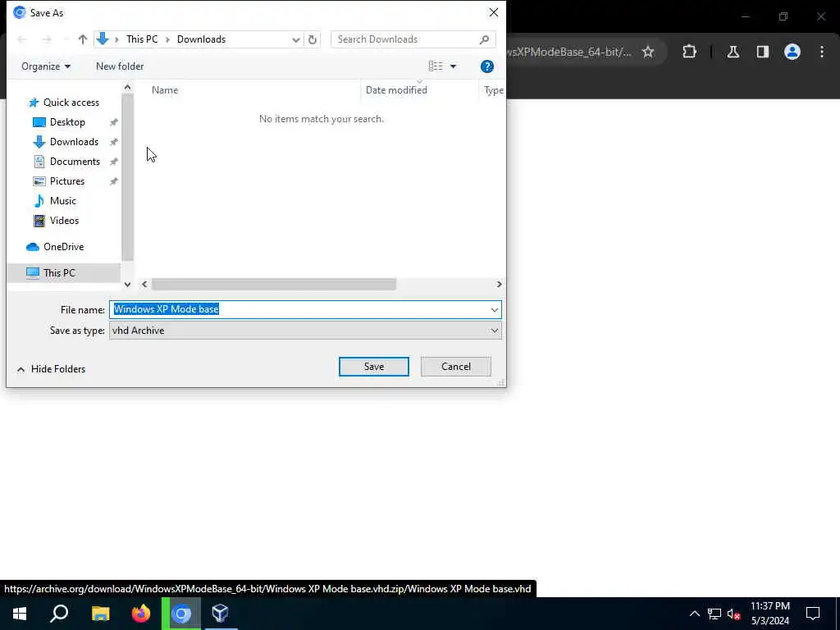840x630 pixels.
Task: Click the Chrome address bar URL
Action: click(x=570, y=52)
